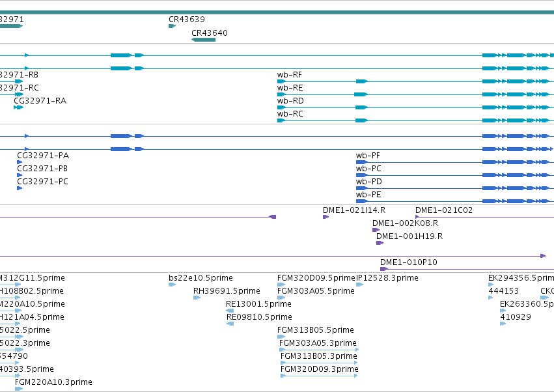
Task: Click the wb-PC protein label
Action: tap(368, 169)
